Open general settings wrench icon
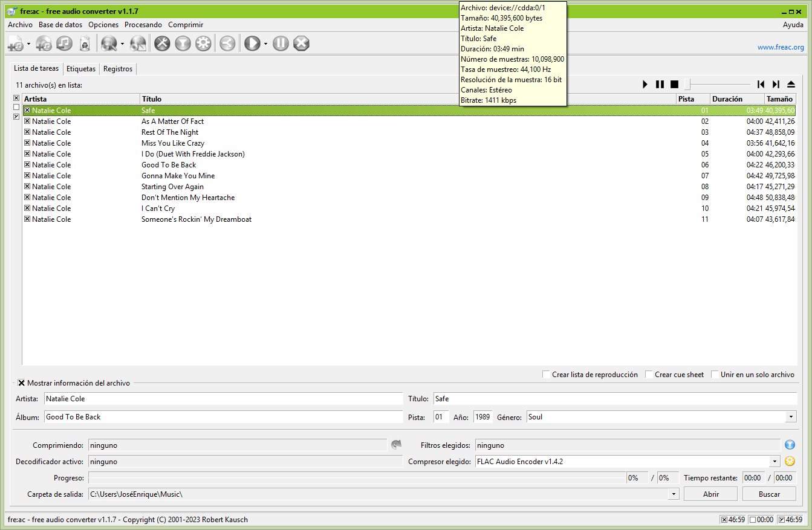 click(x=162, y=43)
